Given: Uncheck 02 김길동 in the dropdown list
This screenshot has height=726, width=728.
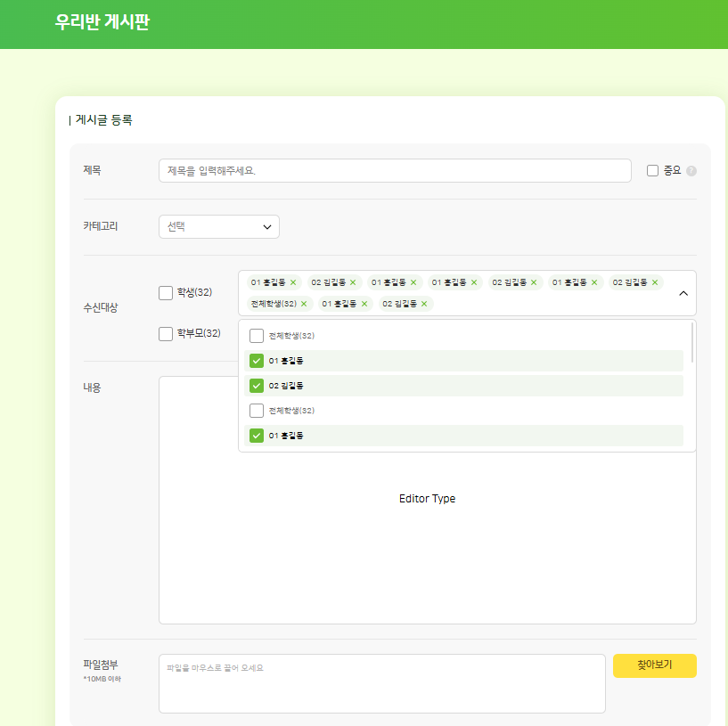Looking at the screenshot, I should [x=257, y=386].
